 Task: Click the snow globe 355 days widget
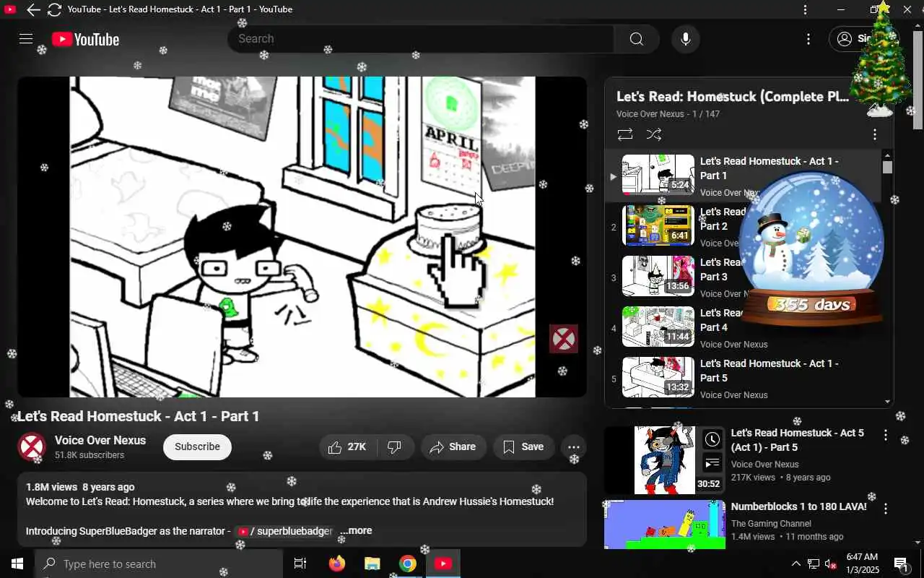click(810, 249)
